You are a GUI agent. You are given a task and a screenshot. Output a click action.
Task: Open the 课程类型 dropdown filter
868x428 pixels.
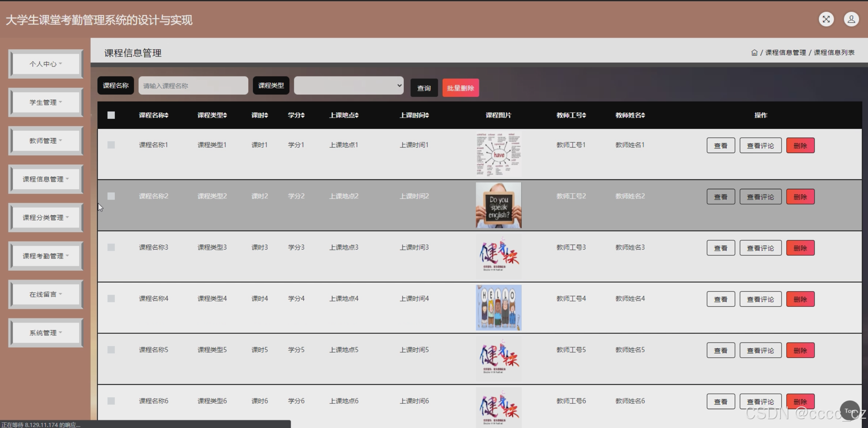click(349, 85)
